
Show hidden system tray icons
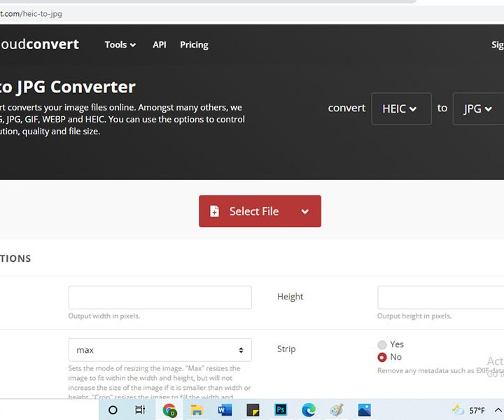pos(498,410)
